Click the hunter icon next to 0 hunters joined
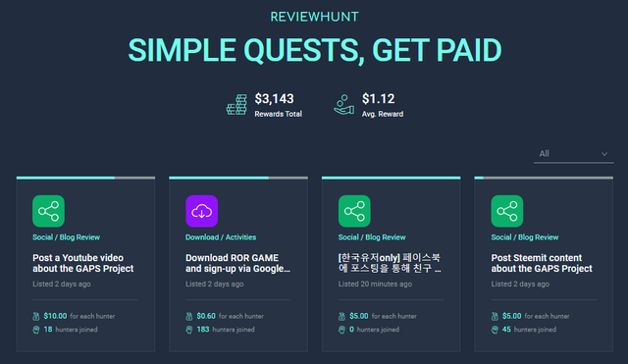Viewport: 628px width, 364px height. [341, 330]
